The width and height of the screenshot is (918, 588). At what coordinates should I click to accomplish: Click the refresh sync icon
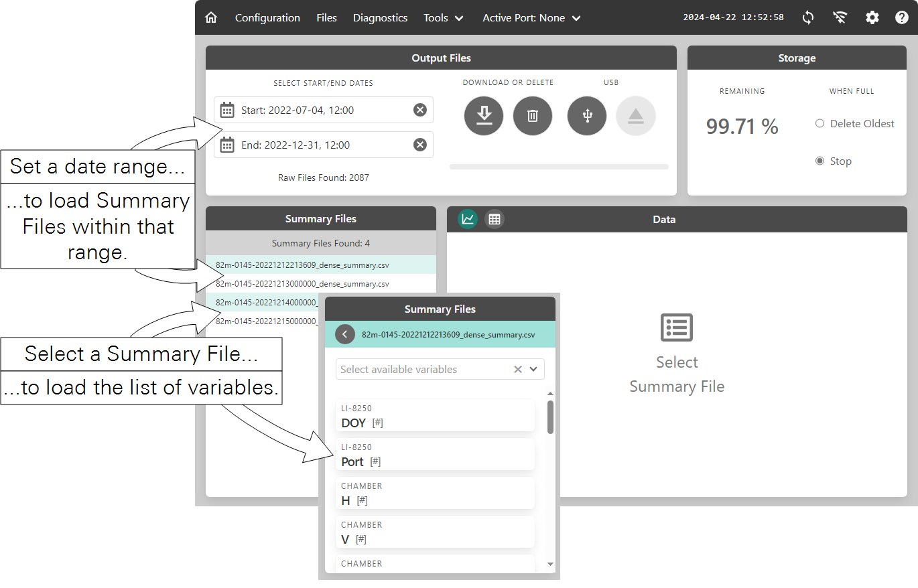point(808,18)
